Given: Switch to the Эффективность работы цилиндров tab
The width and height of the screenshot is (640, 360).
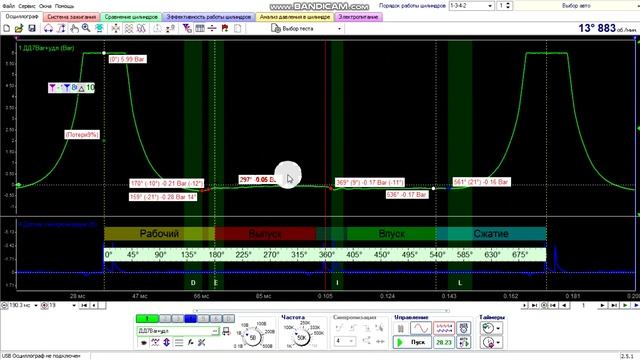Looking at the screenshot, I should pyautogui.click(x=209, y=17).
